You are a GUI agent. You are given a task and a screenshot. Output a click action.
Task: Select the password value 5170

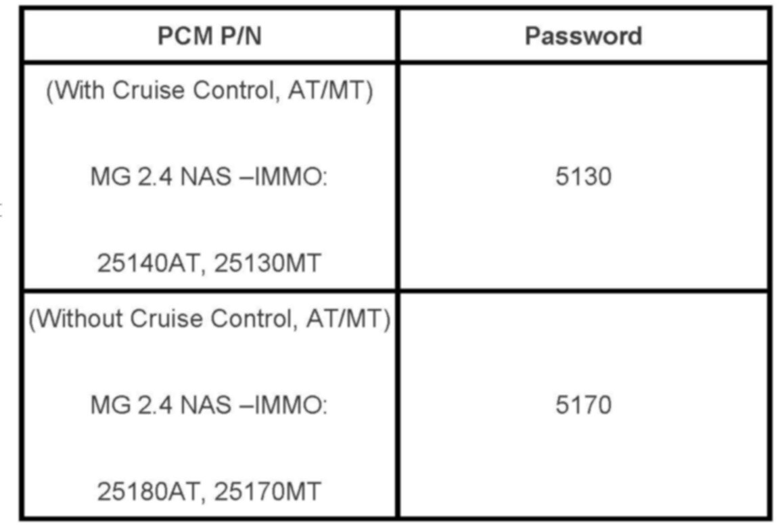pyautogui.click(x=583, y=406)
